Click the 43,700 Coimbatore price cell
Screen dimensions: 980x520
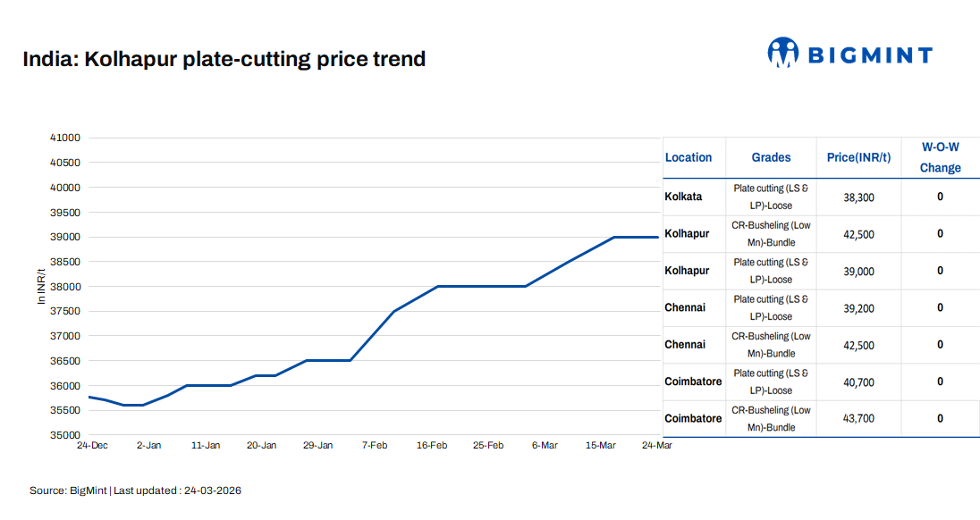[858, 418]
